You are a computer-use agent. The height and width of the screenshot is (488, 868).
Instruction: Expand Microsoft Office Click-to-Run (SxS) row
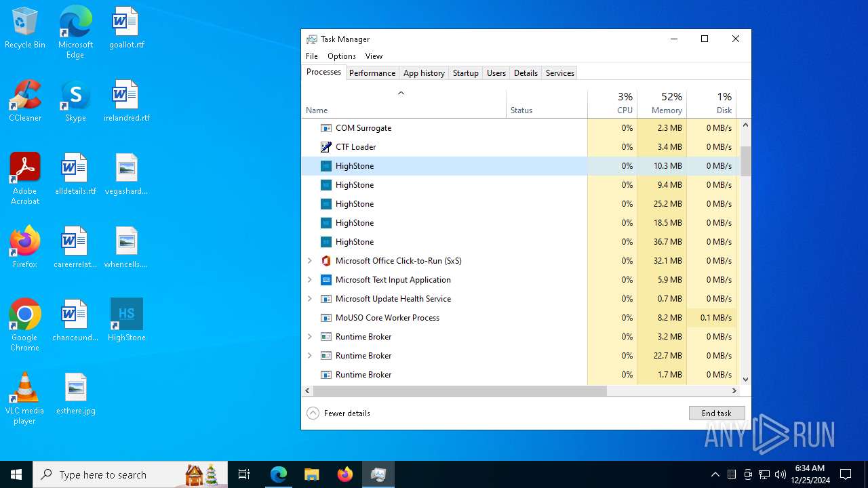pos(310,261)
